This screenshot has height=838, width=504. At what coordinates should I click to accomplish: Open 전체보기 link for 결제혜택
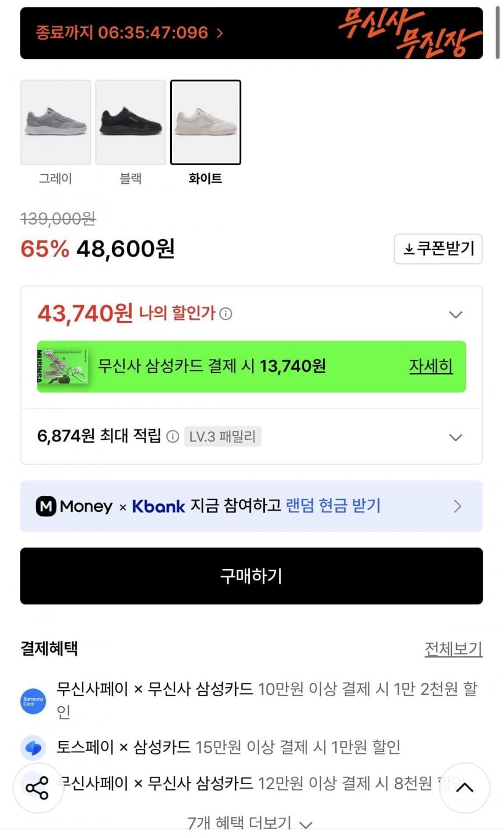click(454, 649)
